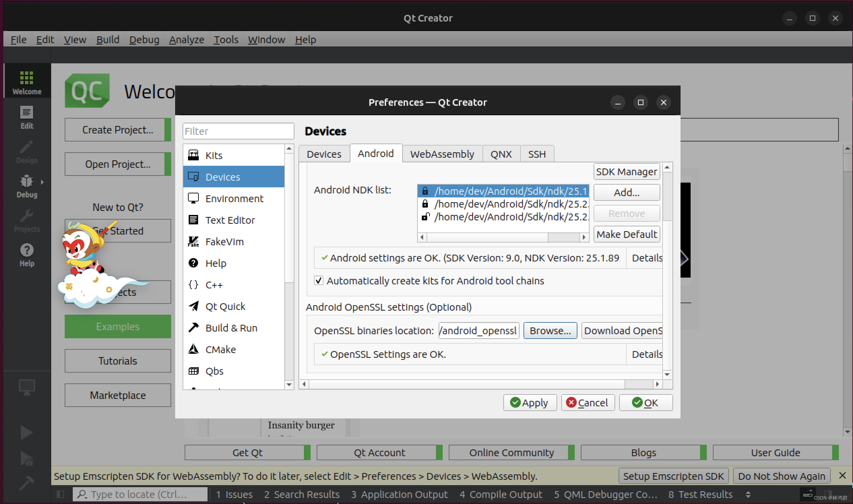Click Download OpenSSL button
The height and width of the screenshot is (504, 853).
(x=622, y=330)
